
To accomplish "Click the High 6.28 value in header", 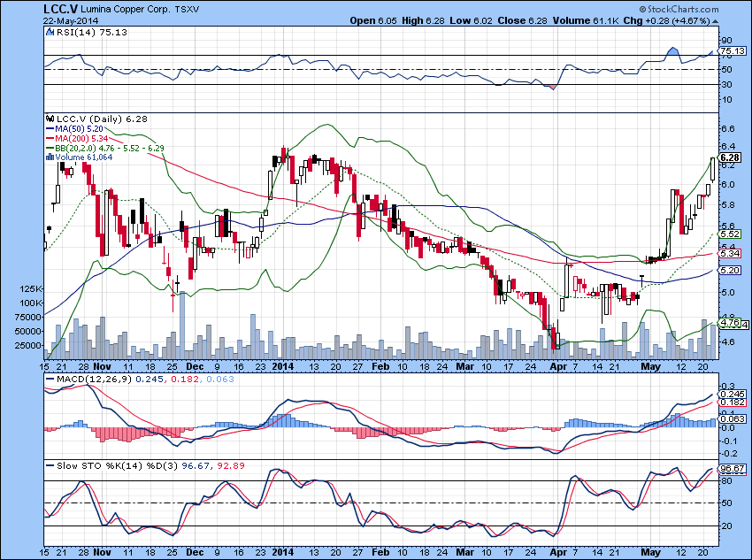I will (423, 20).
